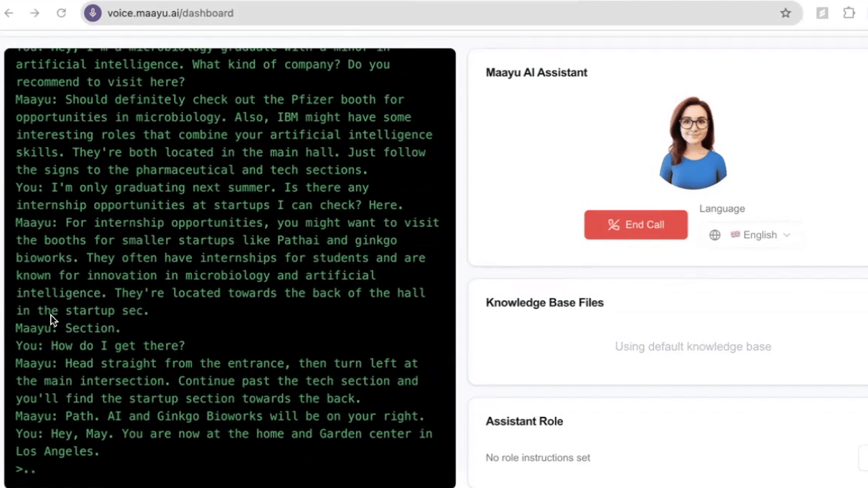Click the "Knowledge Base Files" heading
The image size is (868, 488).
[x=545, y=302]
